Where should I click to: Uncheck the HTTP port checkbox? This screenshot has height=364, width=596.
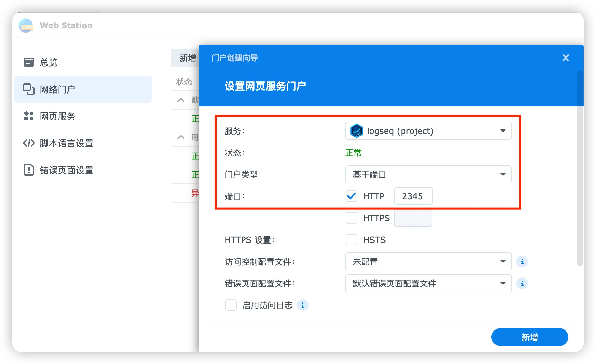352,196
